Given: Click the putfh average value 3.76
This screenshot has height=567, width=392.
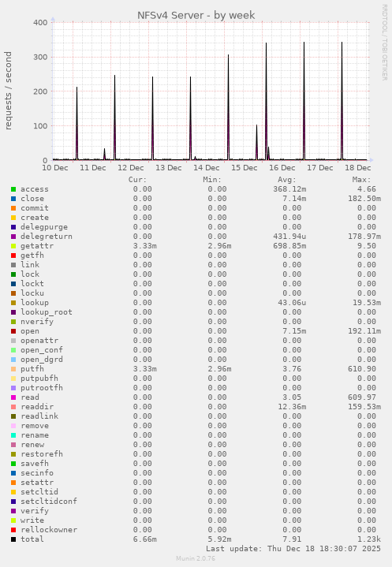Looking at the screenshot, I should pyautogui.click(x=292, y=369).
